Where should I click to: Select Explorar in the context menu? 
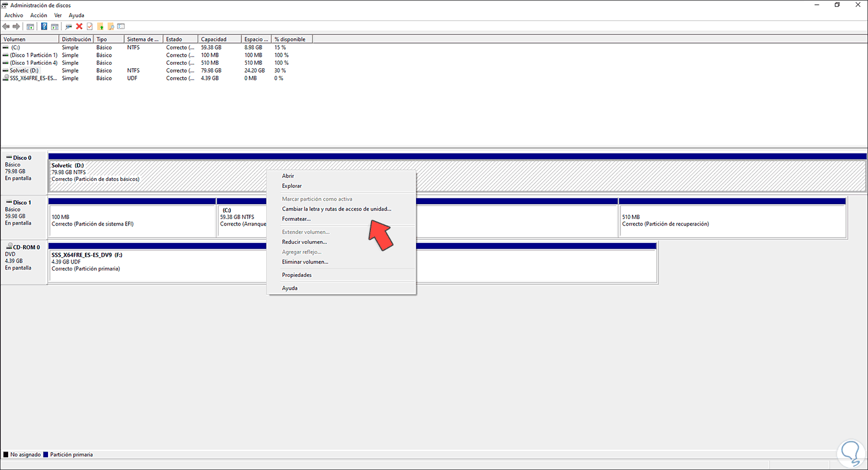click(292, 186)
